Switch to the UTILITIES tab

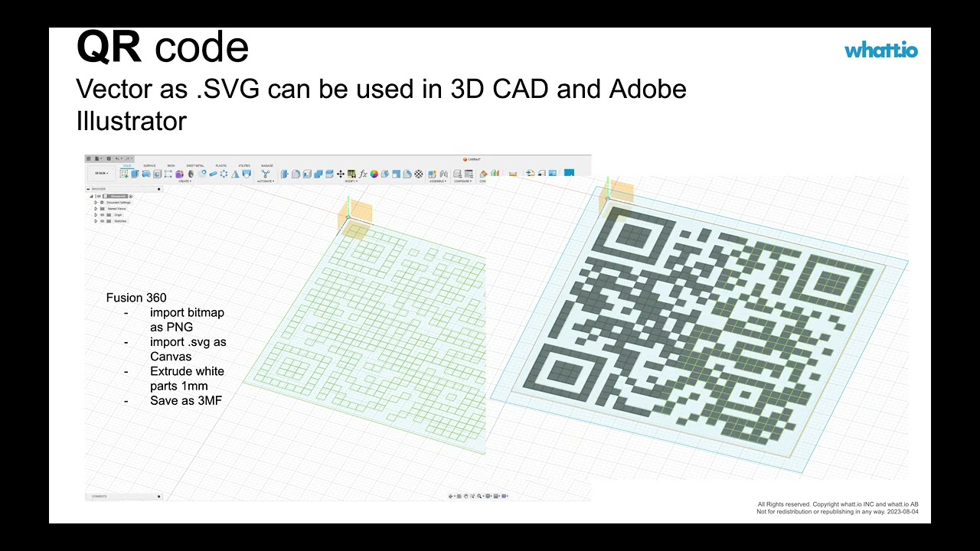[x=244, y=165]
